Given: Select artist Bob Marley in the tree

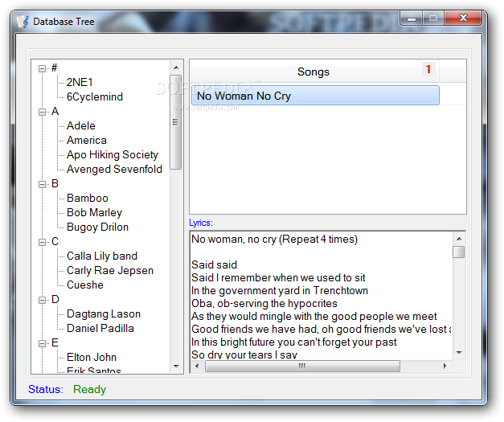Looking at the screenshot, I should 94,212.
